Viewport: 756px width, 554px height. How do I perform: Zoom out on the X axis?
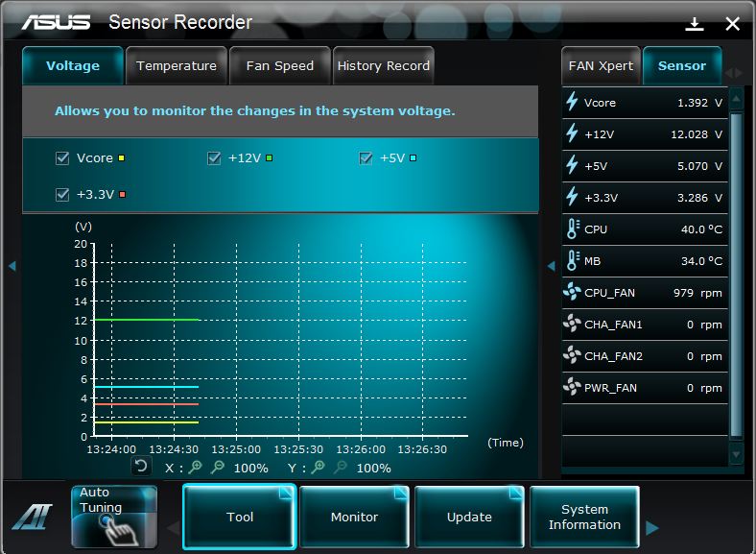pos(218,467)
